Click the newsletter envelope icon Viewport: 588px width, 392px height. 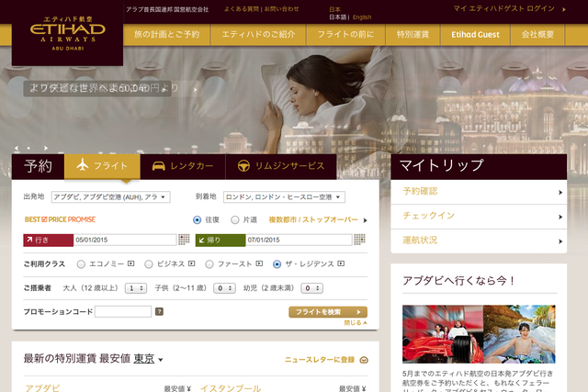(364, 360)
